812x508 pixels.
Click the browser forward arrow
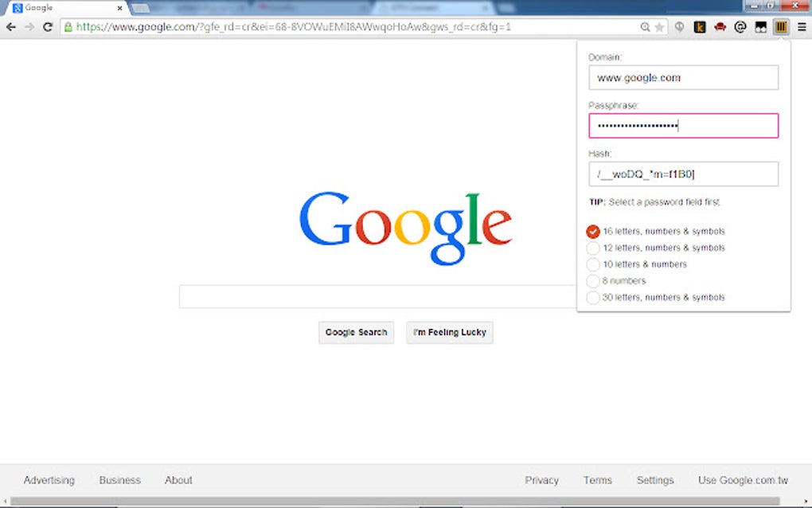tap(29, 27)
